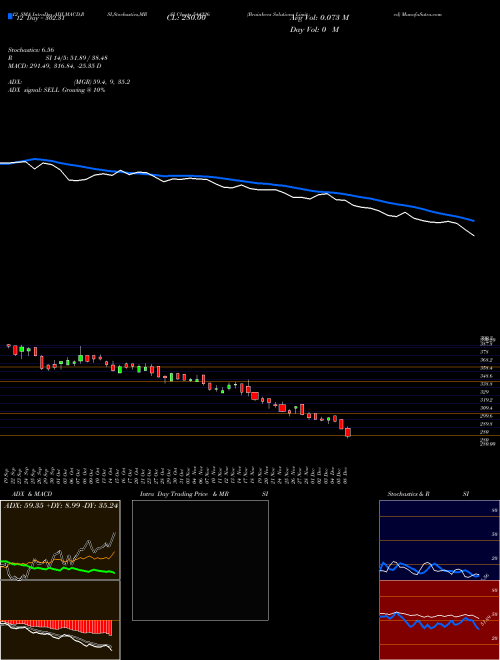This screenshot has height=660, width=500.
Task: Click the 'Intra Day Trading Price & MR' title
Action: pyautogui.click(x=185, y=494)
